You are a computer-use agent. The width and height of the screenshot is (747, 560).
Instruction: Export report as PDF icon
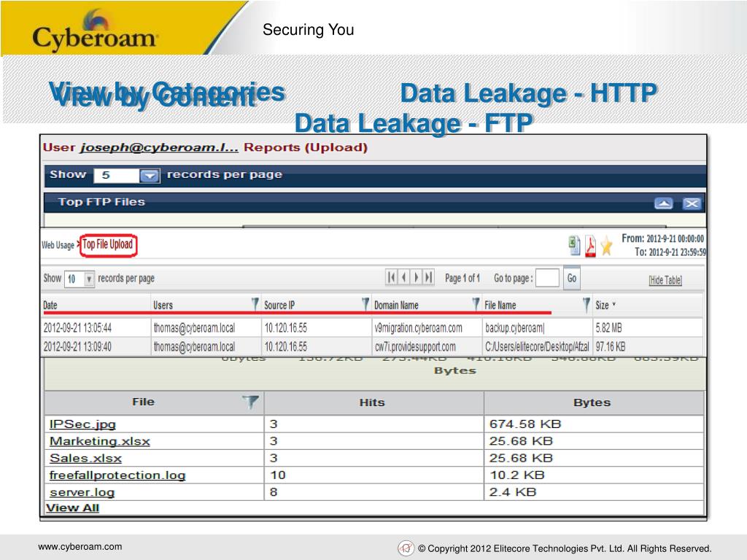tap(590, 246)
